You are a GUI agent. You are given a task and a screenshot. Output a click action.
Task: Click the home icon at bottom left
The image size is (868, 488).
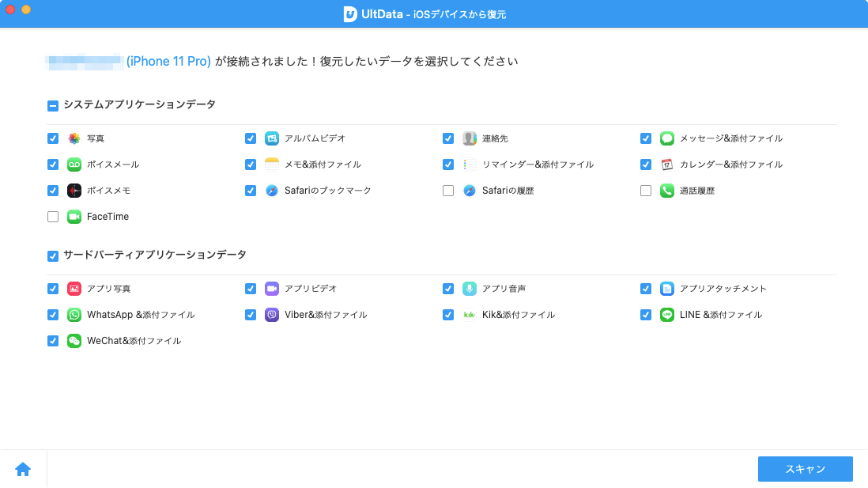coord(23,469)
